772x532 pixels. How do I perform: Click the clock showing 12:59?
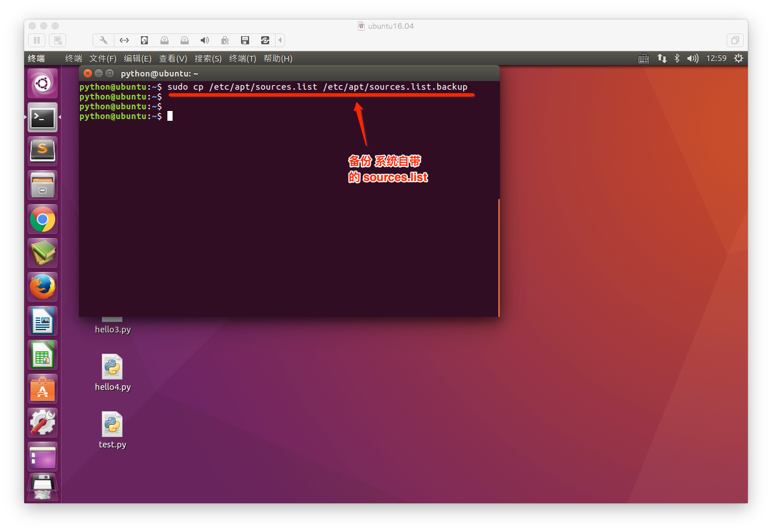[716, 59]
